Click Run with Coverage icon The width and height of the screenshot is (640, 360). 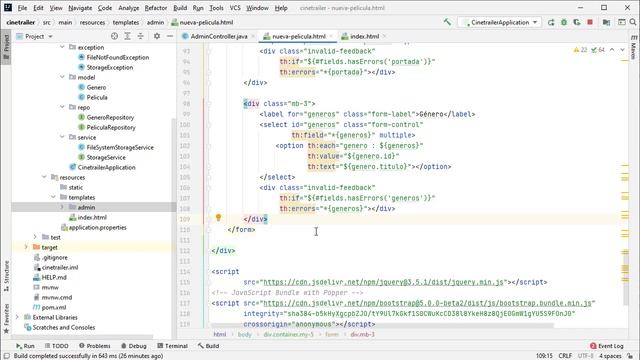[x=577, y=22]
